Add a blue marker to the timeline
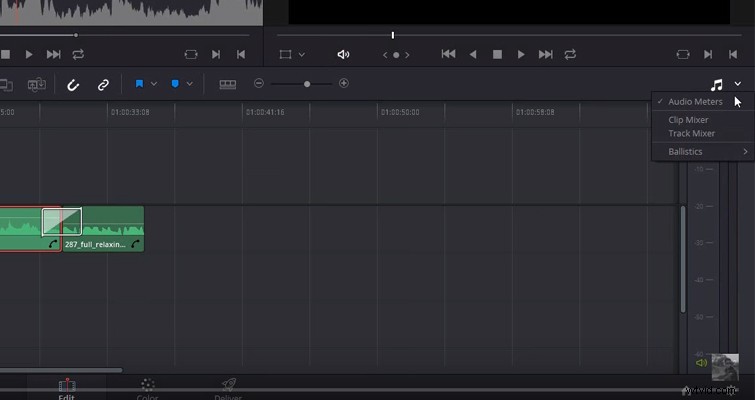The height and width of the screenshot is (400, 755). (175, 84)
